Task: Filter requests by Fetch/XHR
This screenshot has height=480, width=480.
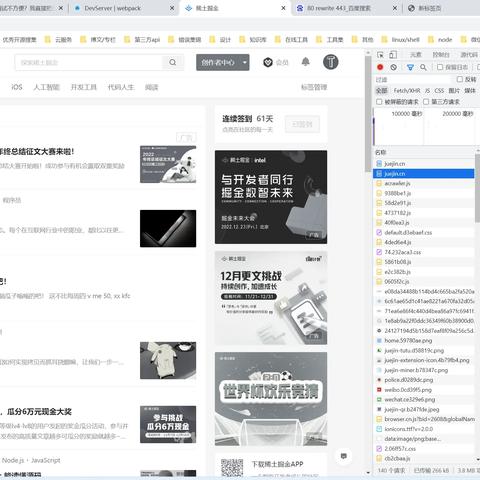Action: pyautogui.click(x=407, y=90)
